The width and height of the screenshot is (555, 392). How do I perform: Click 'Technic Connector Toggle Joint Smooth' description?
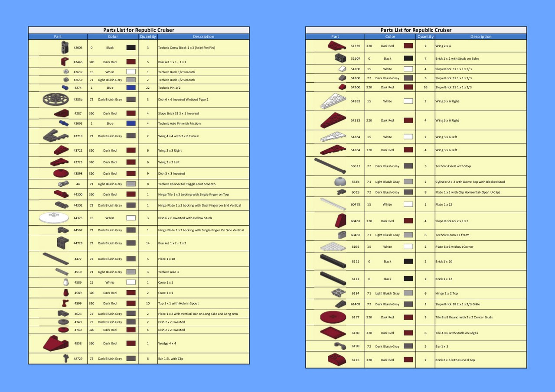(x=186, y=184)
